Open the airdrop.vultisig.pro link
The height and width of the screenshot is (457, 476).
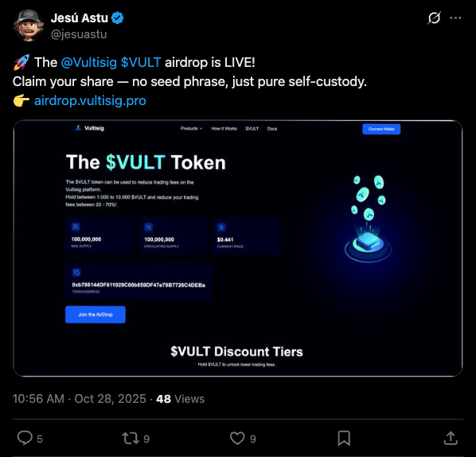[90, 101]
